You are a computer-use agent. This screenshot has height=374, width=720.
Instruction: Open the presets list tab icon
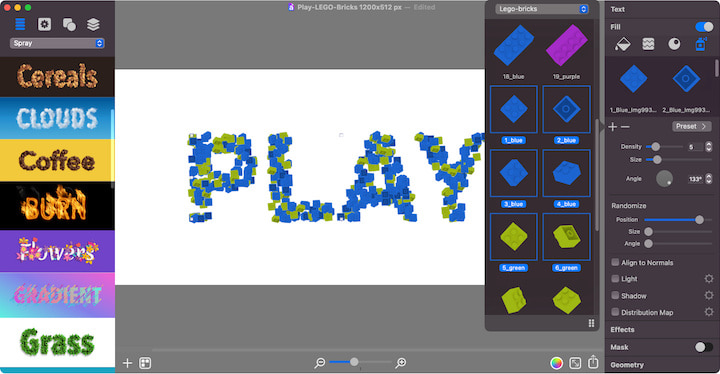20,24
